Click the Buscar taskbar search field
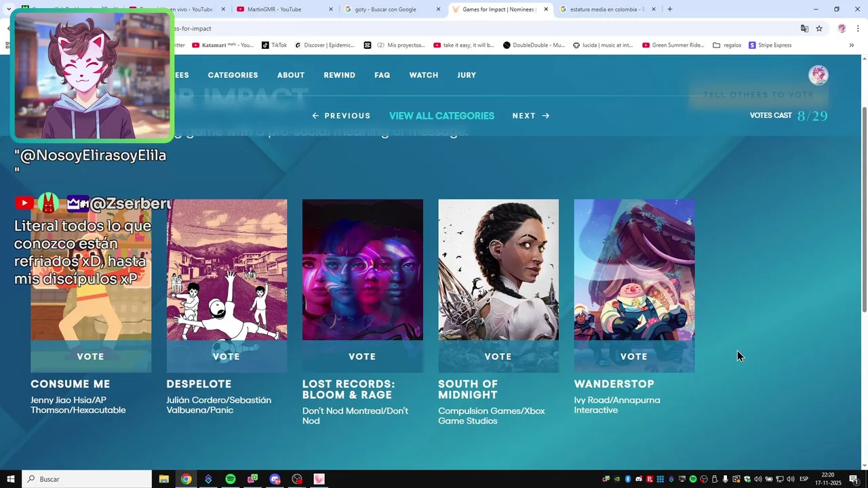868x488 pixels. [87, 479]
